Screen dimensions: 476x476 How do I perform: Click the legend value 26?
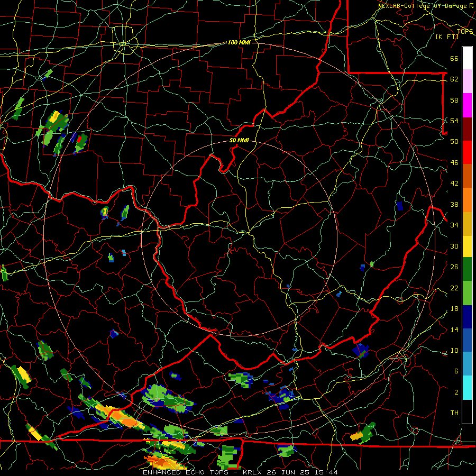coord(454,267)
